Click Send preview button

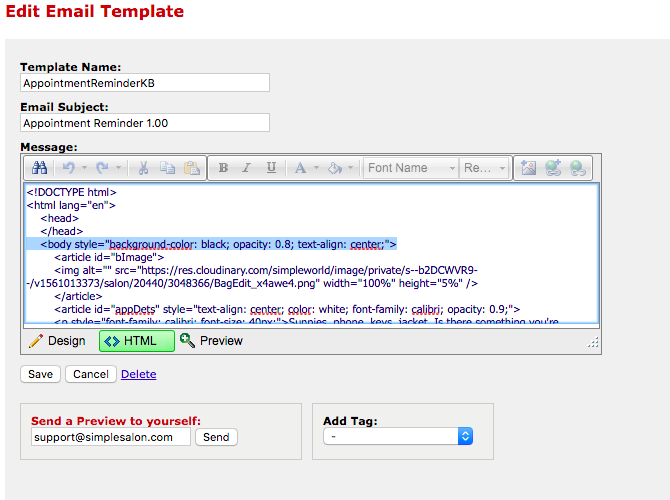point(216,437)
